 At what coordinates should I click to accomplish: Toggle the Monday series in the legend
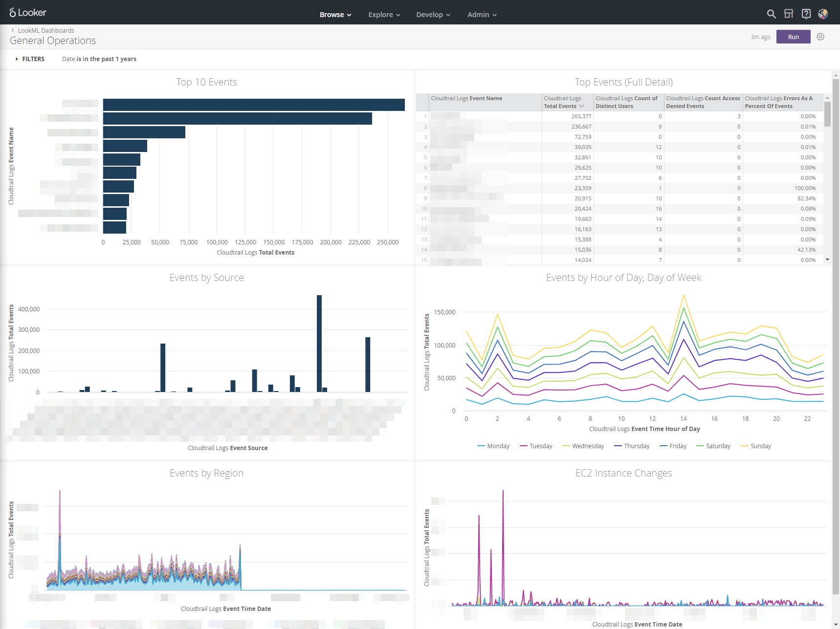pos(493,446)
